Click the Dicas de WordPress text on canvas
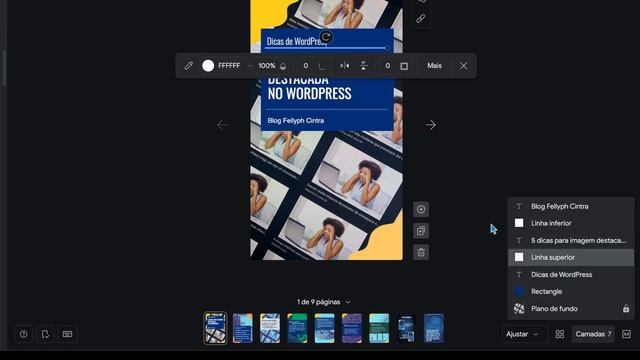 tap(297, 41)
